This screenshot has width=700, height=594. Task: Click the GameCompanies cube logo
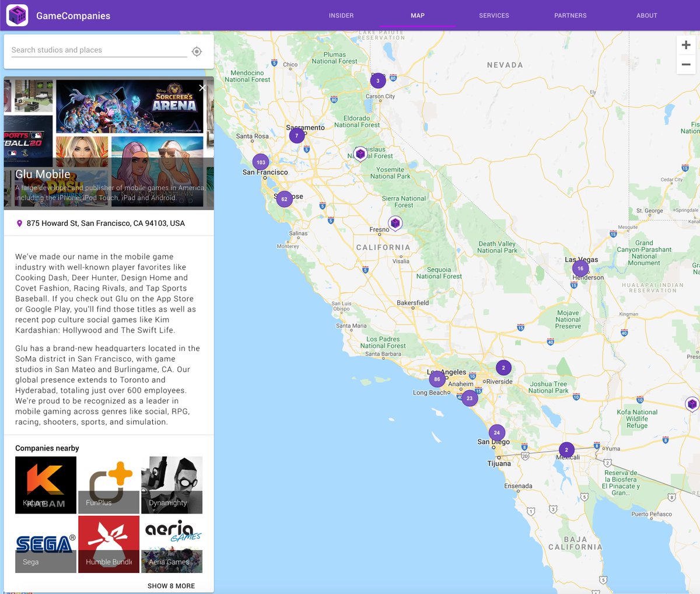pyautogui.click(x=17, y=16)
